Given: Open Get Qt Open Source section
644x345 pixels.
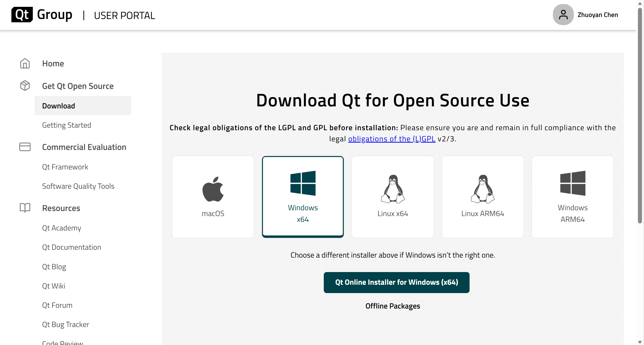Looking at the screenshot, I should 78,86.
